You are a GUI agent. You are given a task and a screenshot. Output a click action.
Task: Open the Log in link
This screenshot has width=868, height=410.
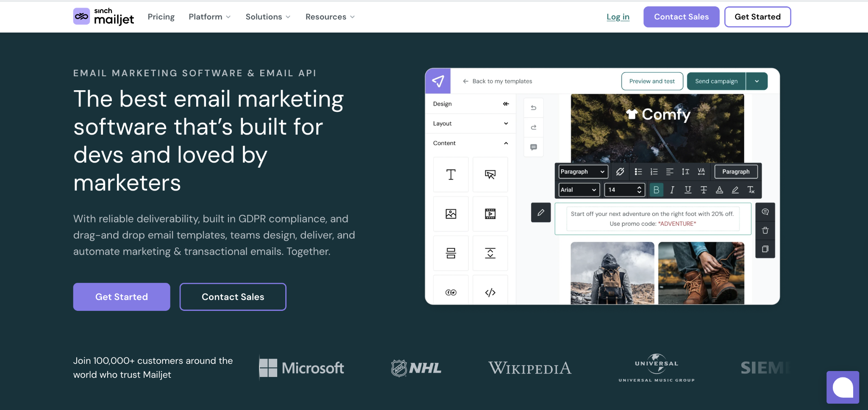click(618, 17)
